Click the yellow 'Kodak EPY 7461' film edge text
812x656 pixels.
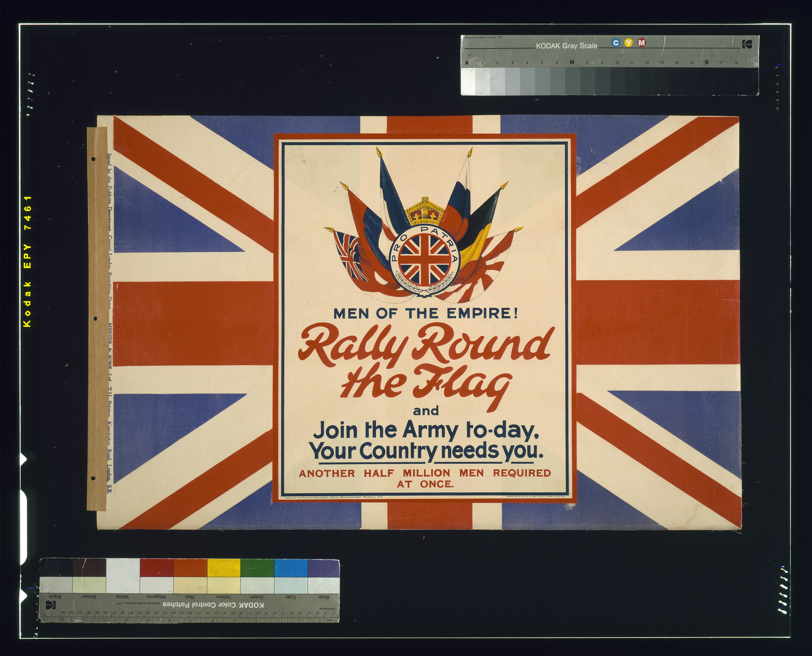click(27, 261)
